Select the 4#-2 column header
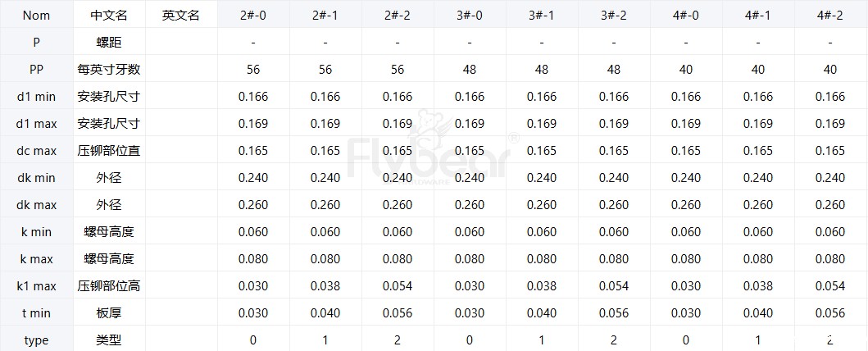This screenshot has width=868, height=351. 829,16
